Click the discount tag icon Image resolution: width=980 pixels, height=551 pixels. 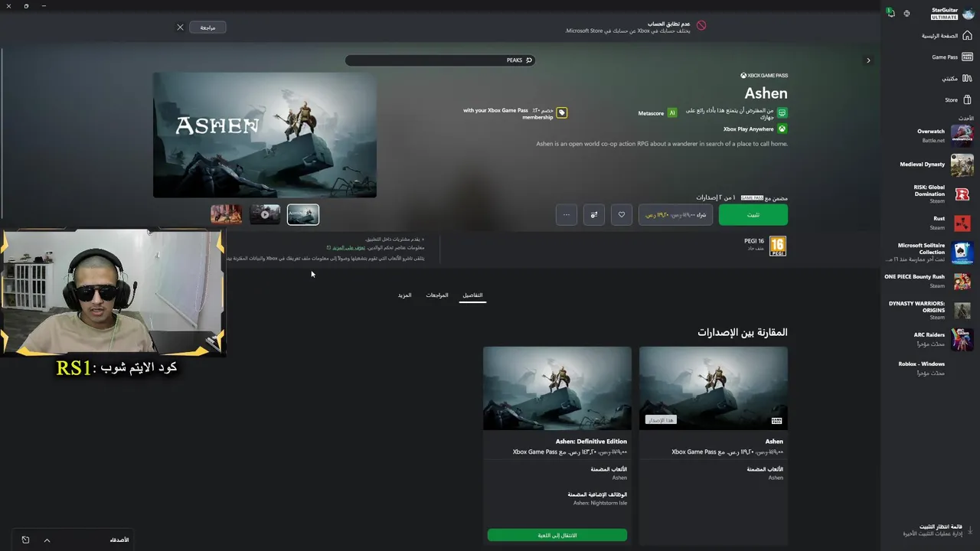coord(562,113)
